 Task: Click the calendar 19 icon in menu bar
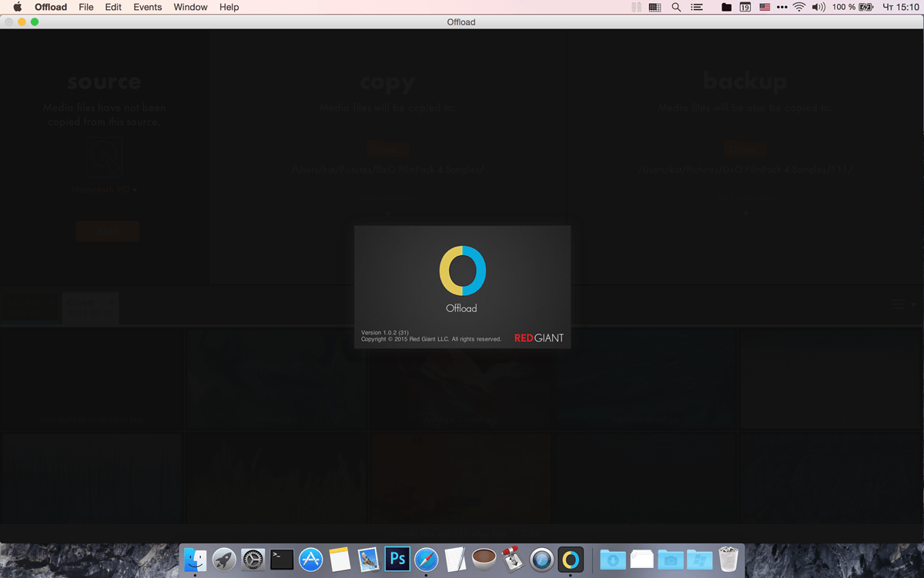coord(745,7)
